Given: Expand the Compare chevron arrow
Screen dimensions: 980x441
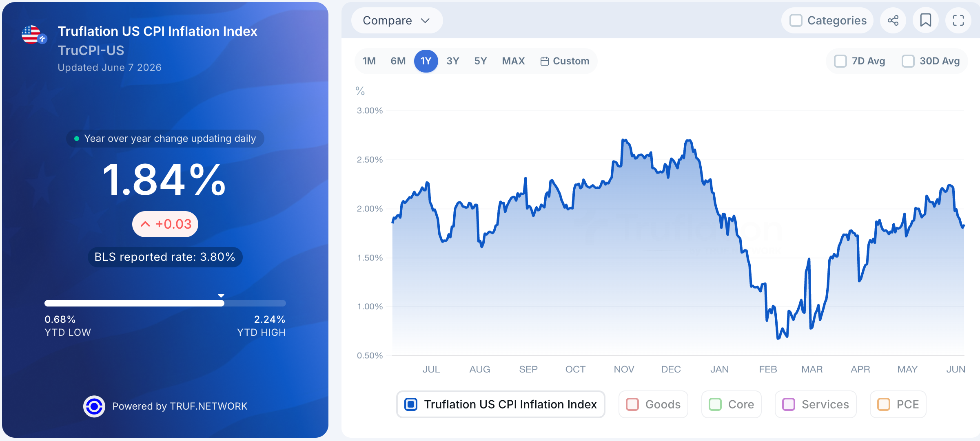Looking at the screenshot, I should (425, 20).
